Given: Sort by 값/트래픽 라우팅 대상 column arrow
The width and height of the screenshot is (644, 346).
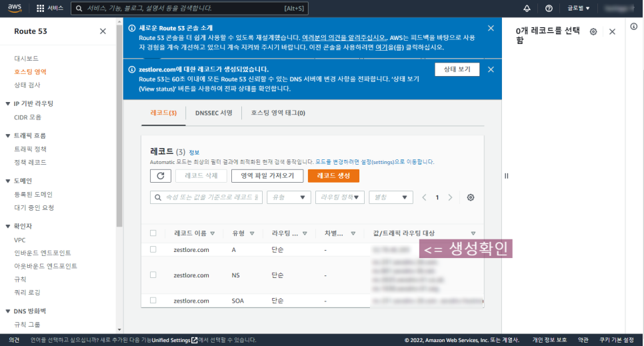Looking at the screenshot, I should 473,233.
